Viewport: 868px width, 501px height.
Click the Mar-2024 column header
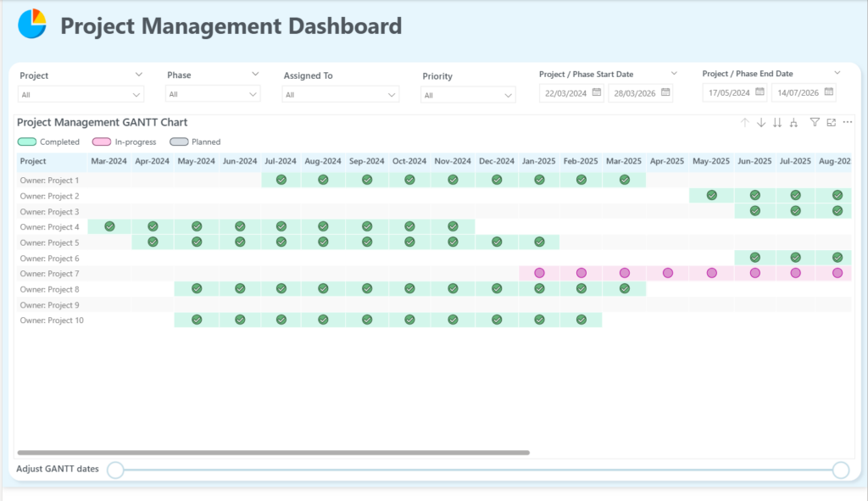[x=109, y=161]
